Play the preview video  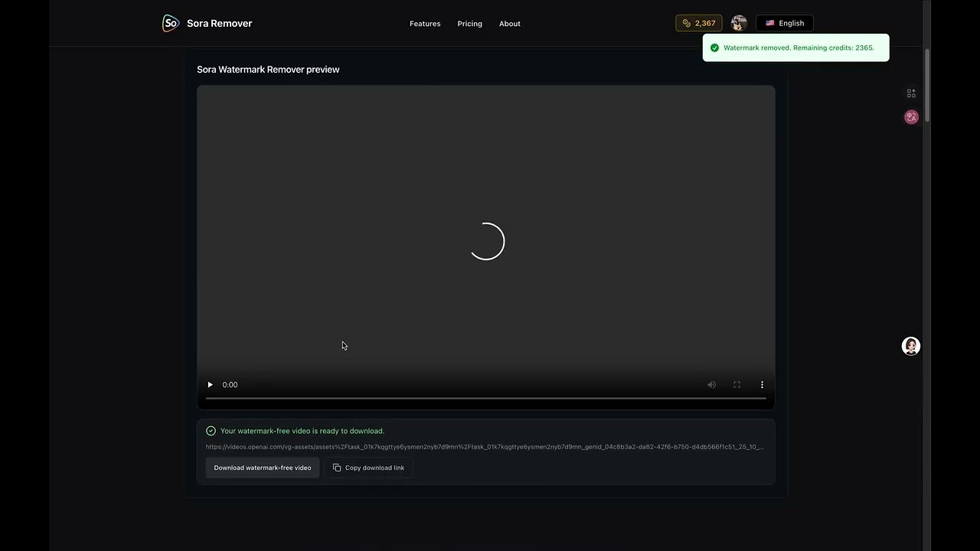(x=210, y=385)
